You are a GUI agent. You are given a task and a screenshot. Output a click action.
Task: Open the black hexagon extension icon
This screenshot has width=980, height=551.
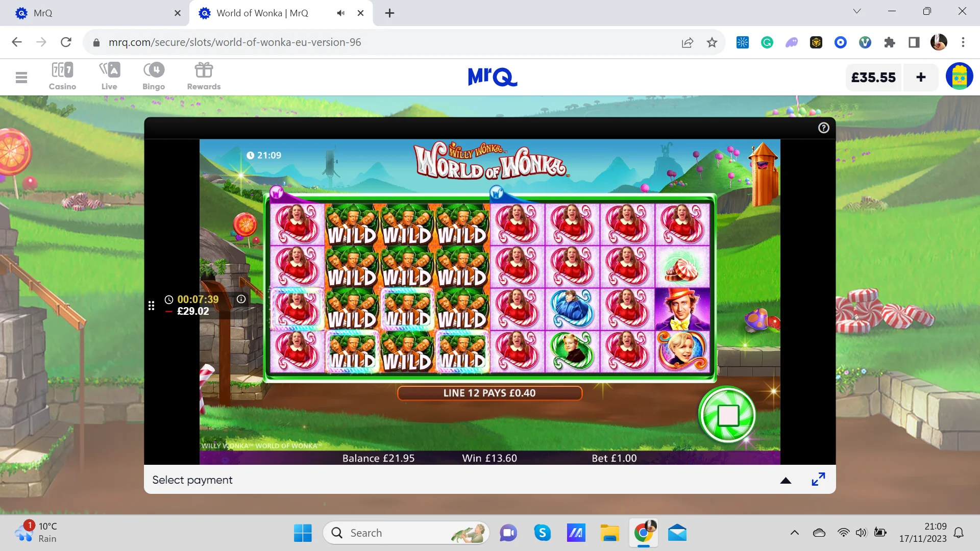pos(816,42)
